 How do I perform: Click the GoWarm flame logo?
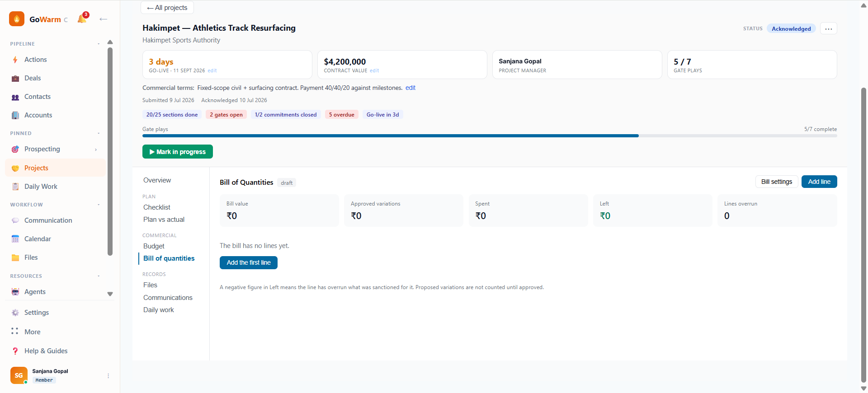pos(17,19)
